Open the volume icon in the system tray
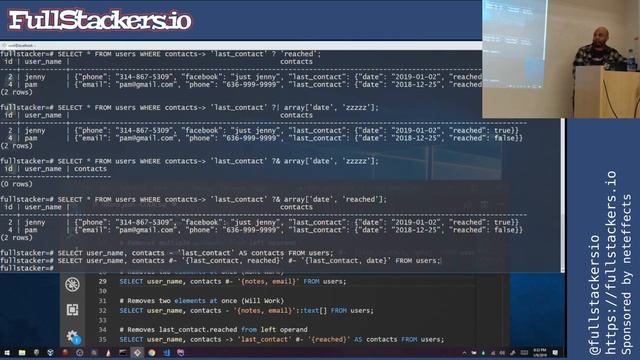 pyautogui.click(x=502, y=353)
